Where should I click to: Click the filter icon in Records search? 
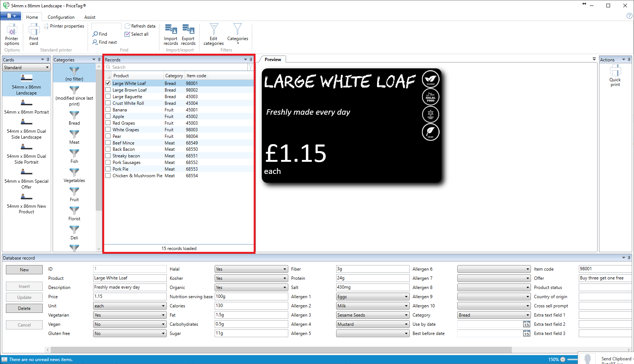(251, 67)
